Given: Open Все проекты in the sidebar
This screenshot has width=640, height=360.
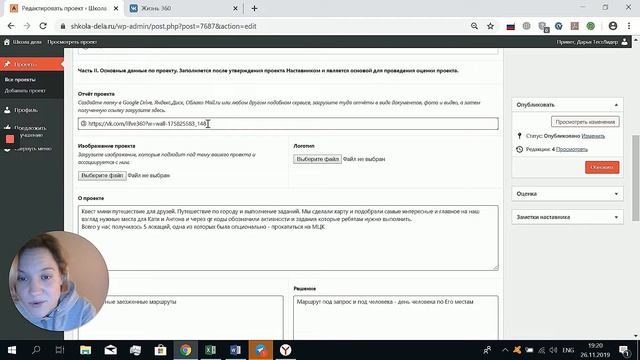Looking at the screenshot, I should (20, 80).
